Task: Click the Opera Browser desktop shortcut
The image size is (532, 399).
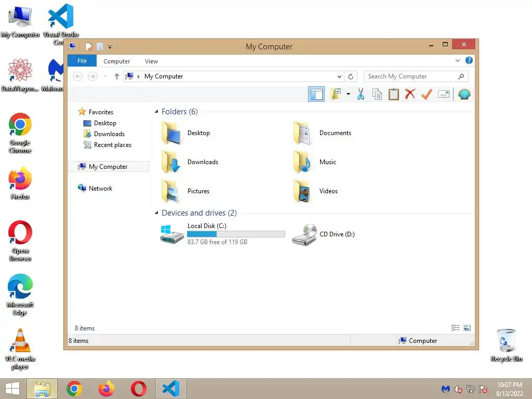Action: 20,241
